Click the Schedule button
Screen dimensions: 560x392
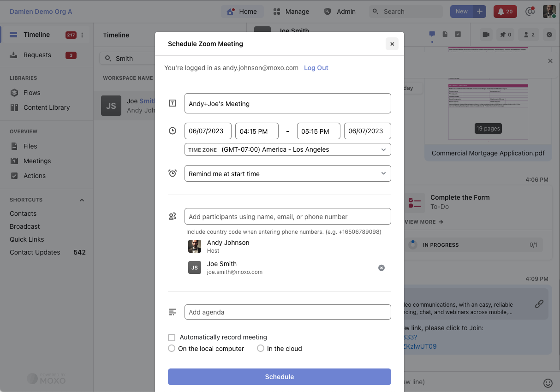(x=280, y=377)
